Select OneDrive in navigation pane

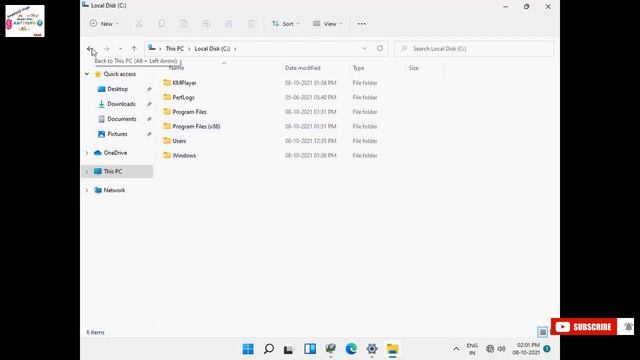click(115, 153)
